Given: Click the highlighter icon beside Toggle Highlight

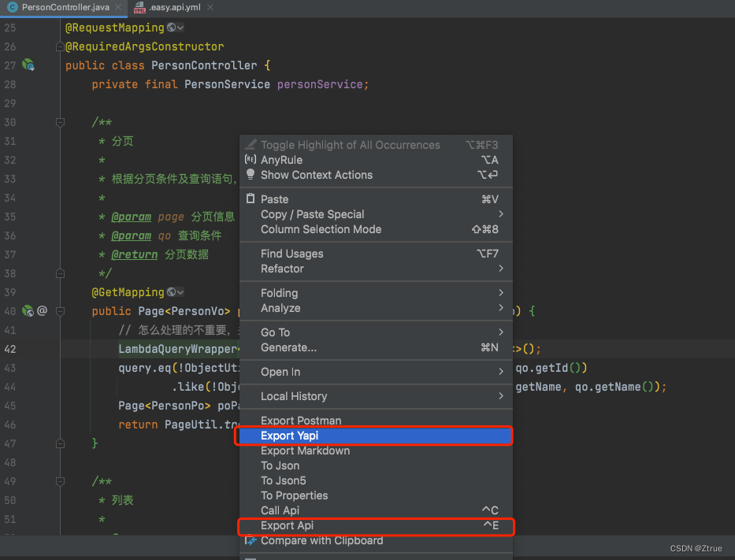Looking at the screenshot, I should coord(251,144).
